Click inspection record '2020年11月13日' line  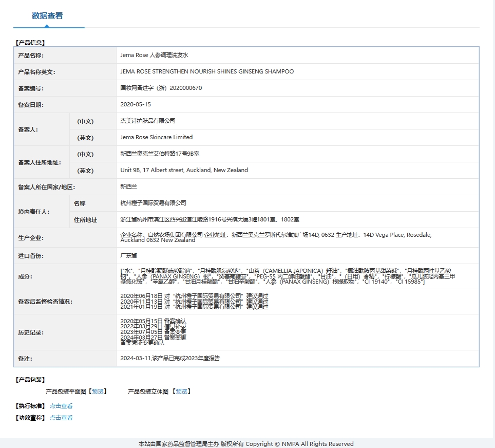[x=194, y=302]
